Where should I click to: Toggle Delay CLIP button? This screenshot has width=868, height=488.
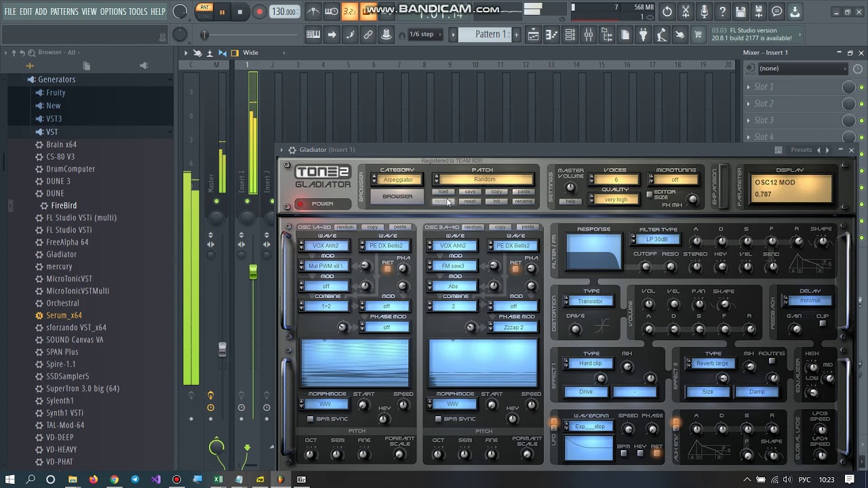(823, 324)
